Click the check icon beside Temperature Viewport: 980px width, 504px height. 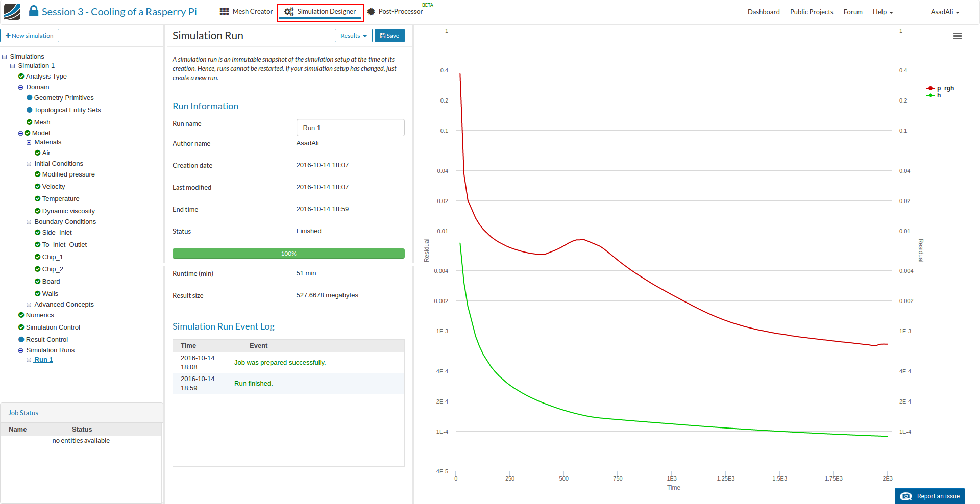(x=38, y=199)
